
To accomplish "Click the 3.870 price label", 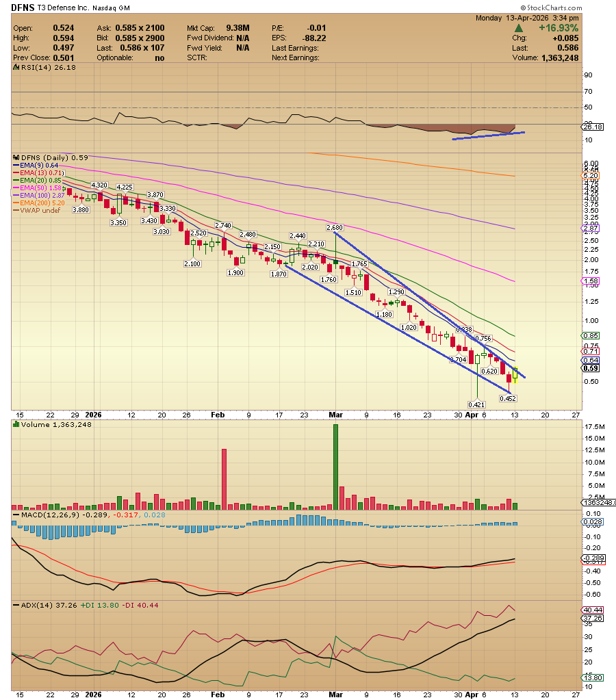I will (155, 194).
